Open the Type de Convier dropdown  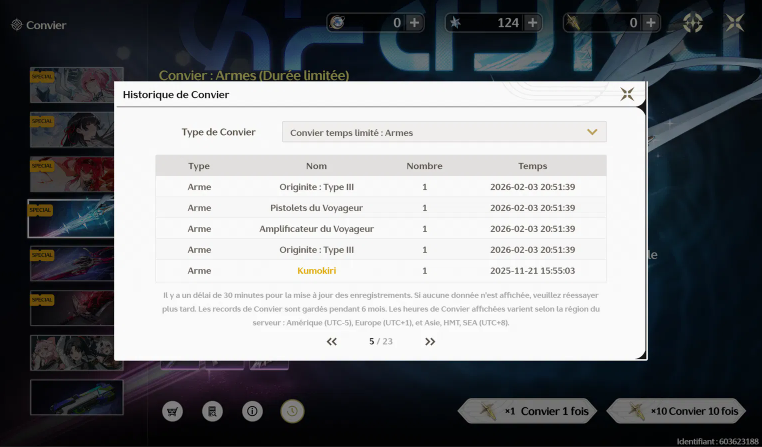(444, 132)
